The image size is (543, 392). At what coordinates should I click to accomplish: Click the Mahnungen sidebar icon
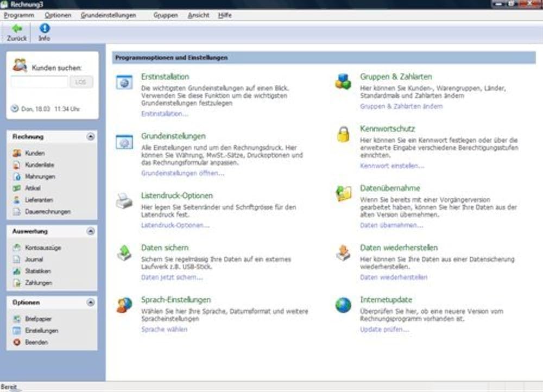[x=17, y=176]
